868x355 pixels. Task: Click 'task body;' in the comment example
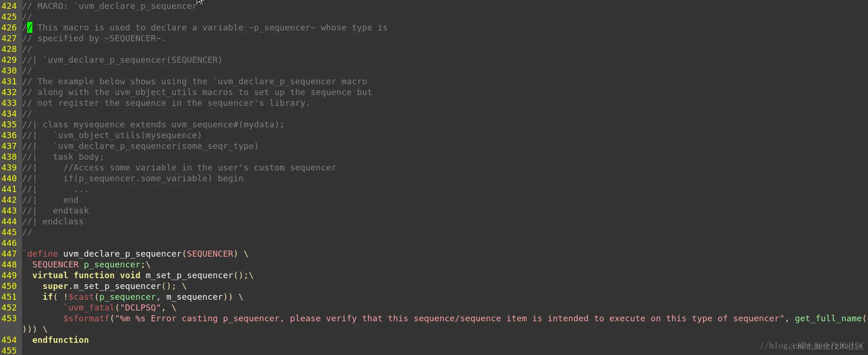(78, 157)
